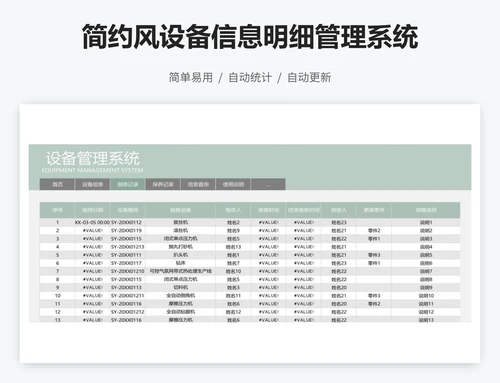This screenshot has height=383, width=500.
Task: Click 零件1 in the 说明6 row
Action: point(374,263)
